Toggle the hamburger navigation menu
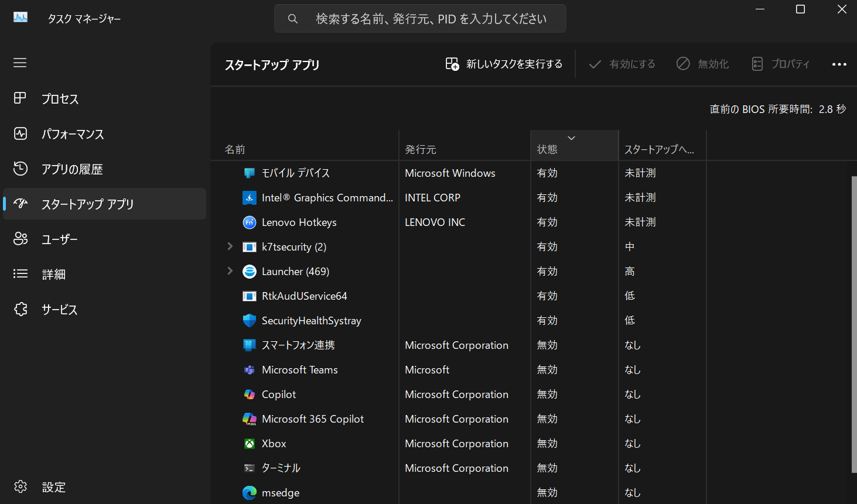 20,63
